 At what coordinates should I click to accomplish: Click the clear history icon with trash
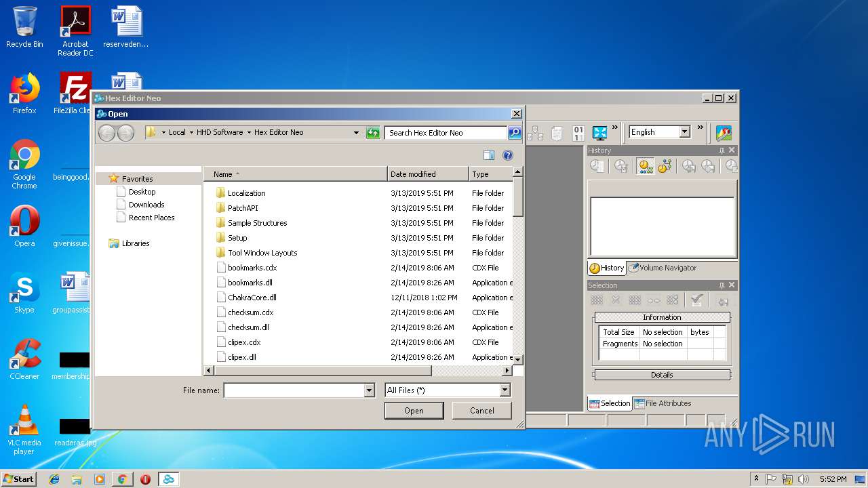pyautogui.click(x=620, y=166)
